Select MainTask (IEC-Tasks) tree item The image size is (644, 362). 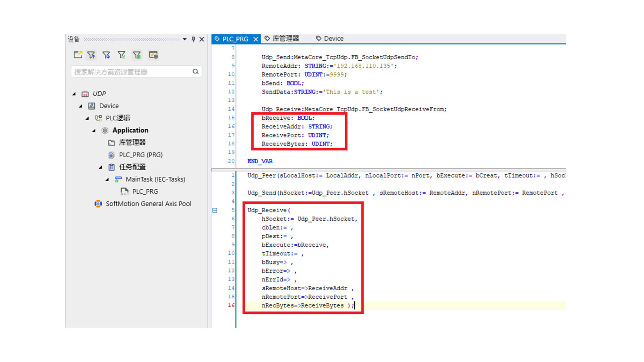[x=156, y=179]
